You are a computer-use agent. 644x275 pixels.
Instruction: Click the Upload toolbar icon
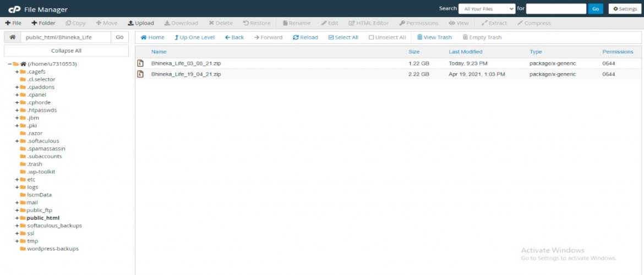(140, 23)
